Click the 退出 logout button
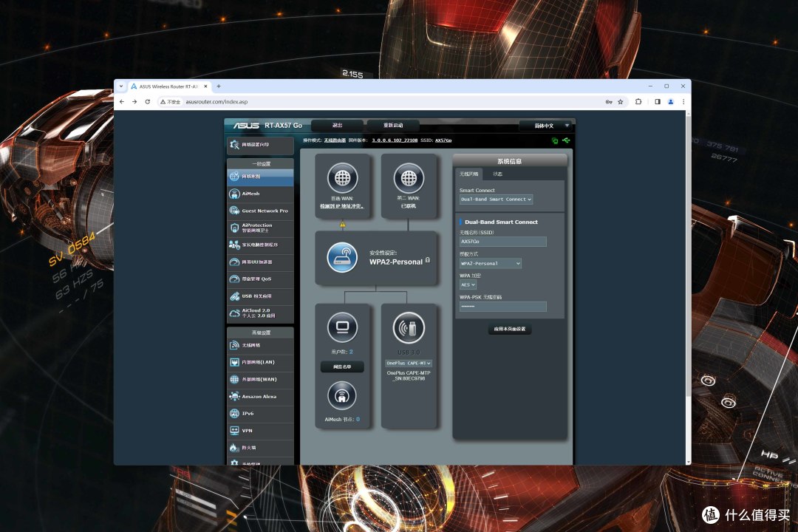Image resolution: width=798 pixels, height=532 pixels. [338, 125]
